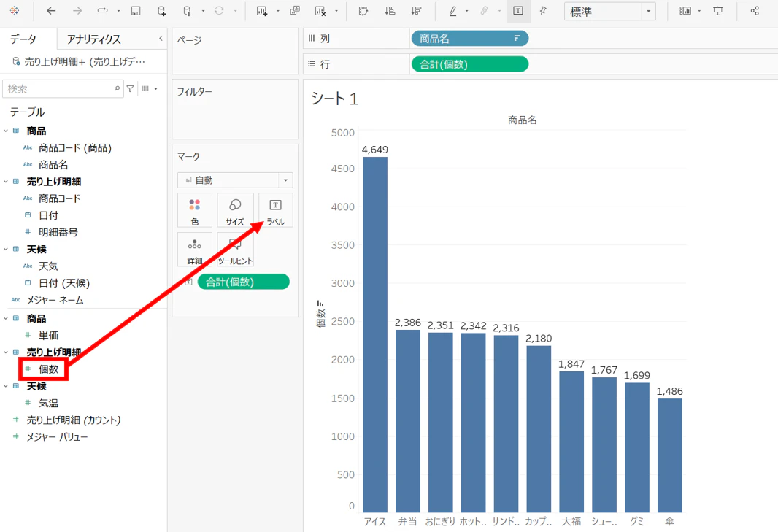The width and height of the screenshot is (778, 532).
Task: Create a new worksheet using toolbar icon
Action: [262, 11]
